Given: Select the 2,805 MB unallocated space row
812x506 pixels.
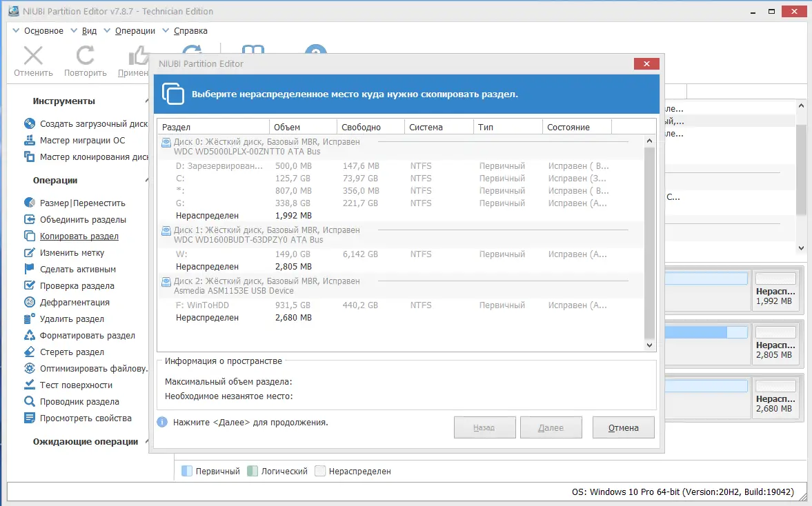Looking at the screenshot, I should pos(400,267).
